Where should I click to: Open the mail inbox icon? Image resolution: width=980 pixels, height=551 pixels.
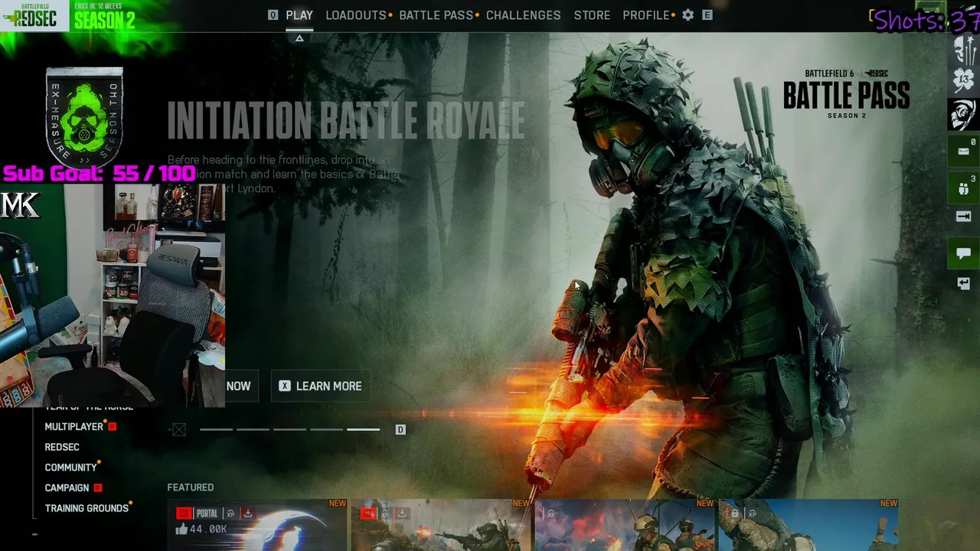[x=963, y=150]
